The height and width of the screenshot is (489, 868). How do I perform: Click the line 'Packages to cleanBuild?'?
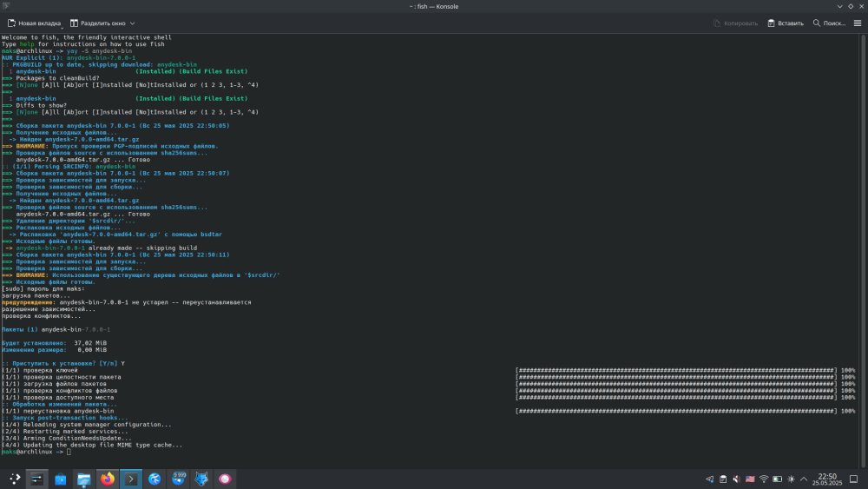57,78
